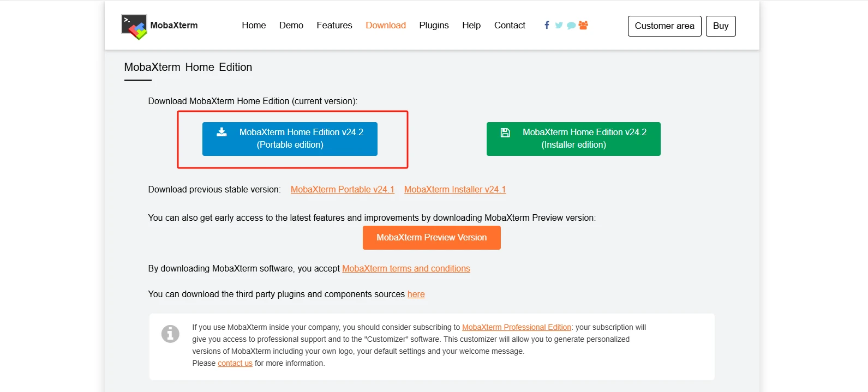868x392 pixels.
Task: Click the Buy button
Action: [721, 26]
